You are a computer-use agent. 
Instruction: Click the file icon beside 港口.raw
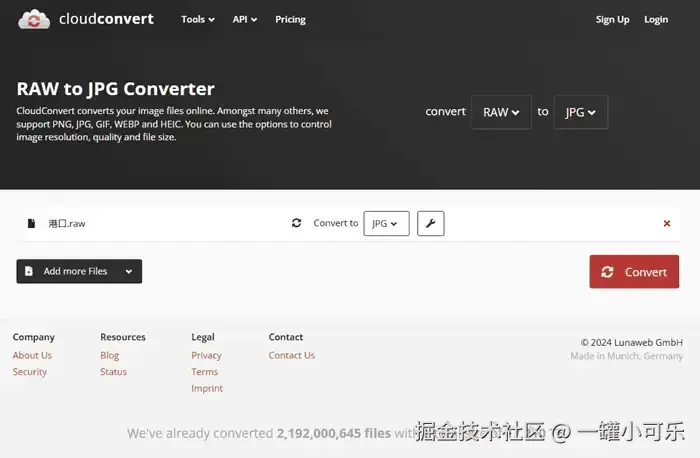coord(31,223)
